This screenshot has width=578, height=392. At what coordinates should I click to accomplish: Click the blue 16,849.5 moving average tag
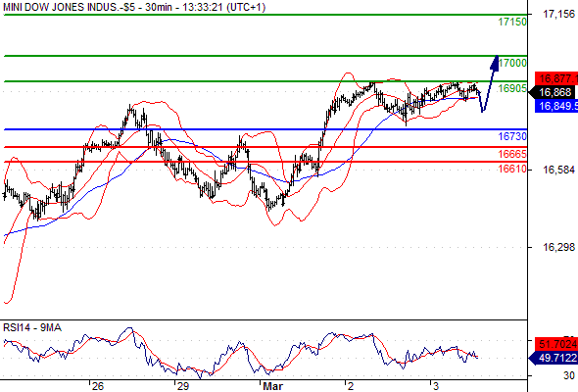pos(556,107)
